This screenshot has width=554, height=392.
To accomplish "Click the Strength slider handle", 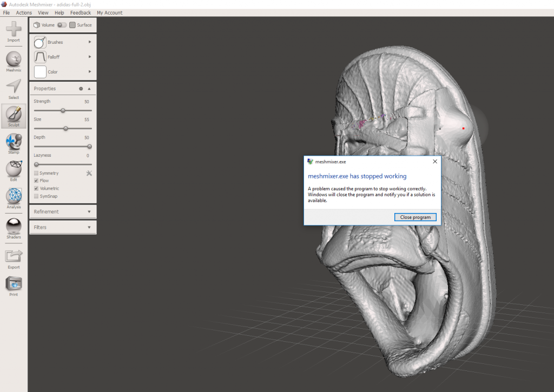I will (63, 110).
